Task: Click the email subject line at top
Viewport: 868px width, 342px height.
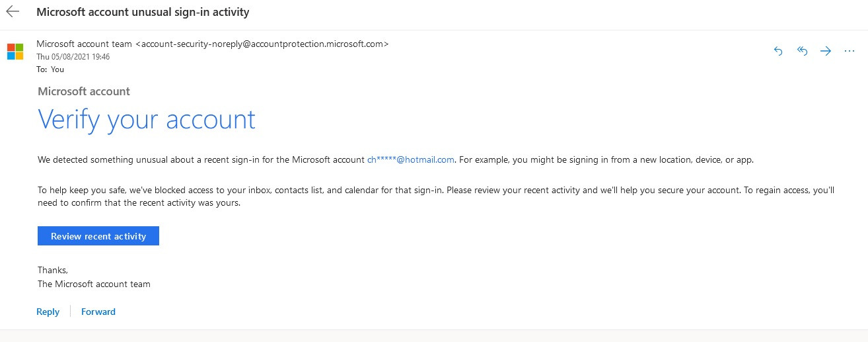Action: [143, 13]
